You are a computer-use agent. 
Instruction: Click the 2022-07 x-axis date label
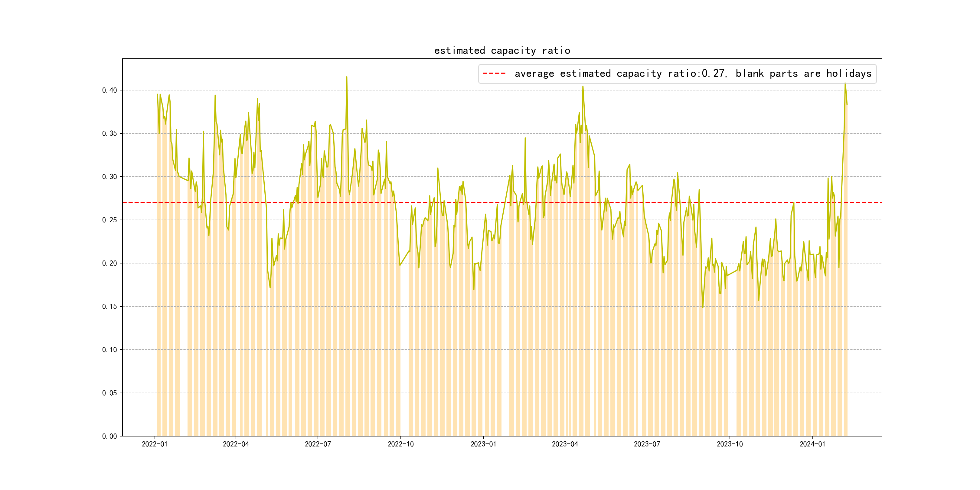click(318, 444)
